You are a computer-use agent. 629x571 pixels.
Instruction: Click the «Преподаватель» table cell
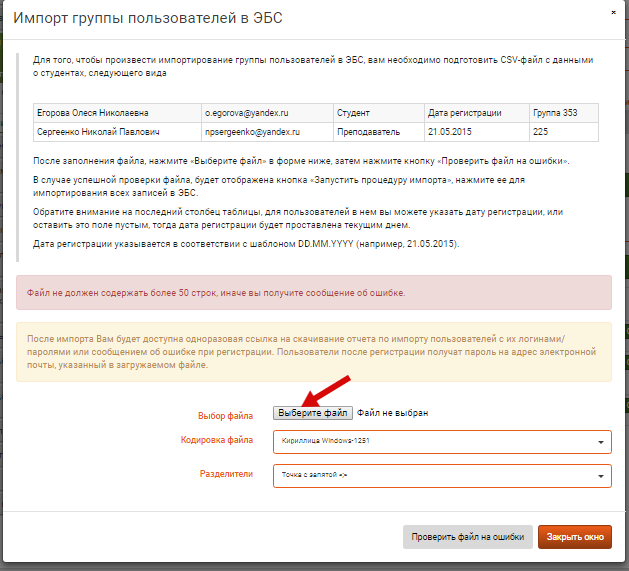377,132
